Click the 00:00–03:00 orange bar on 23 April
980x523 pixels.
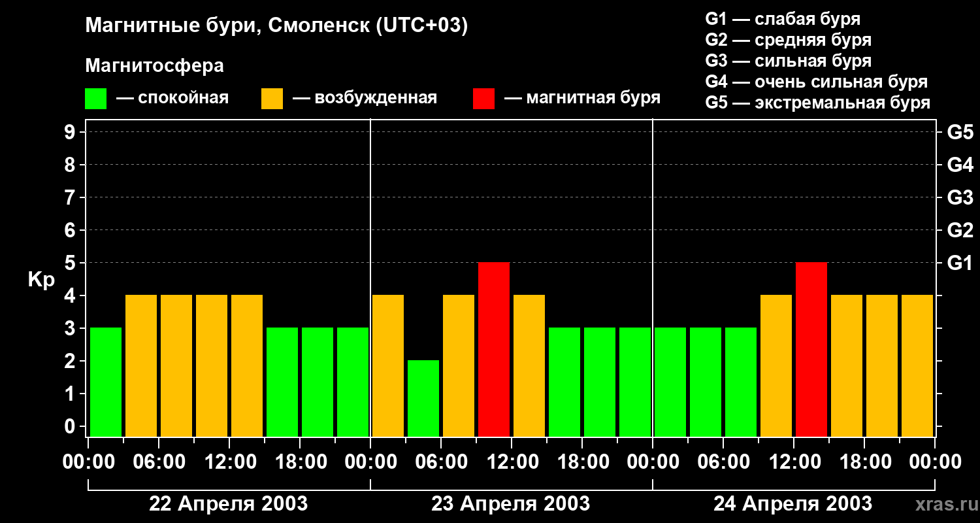pos(388,365)
